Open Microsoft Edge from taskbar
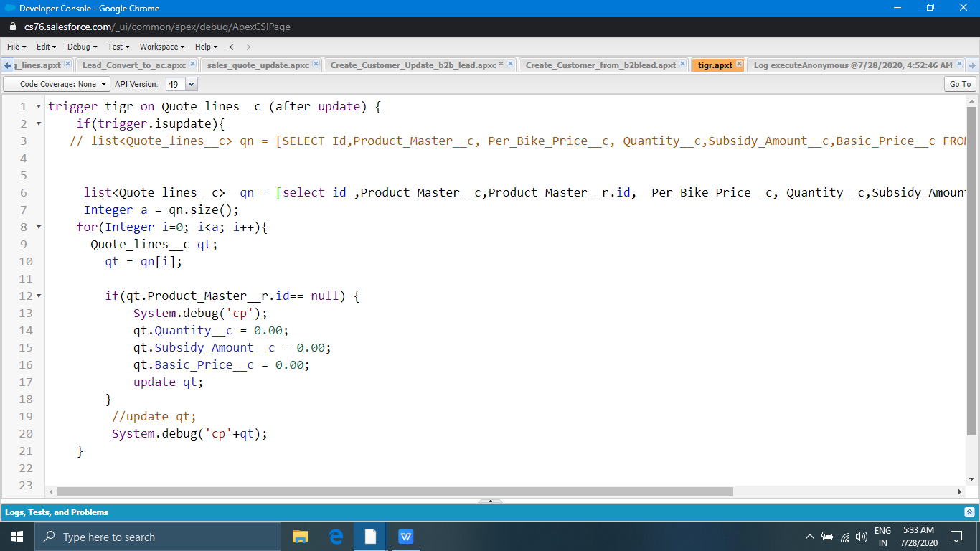Viewport: 980px width, 551px height. [x=335, y=537]
